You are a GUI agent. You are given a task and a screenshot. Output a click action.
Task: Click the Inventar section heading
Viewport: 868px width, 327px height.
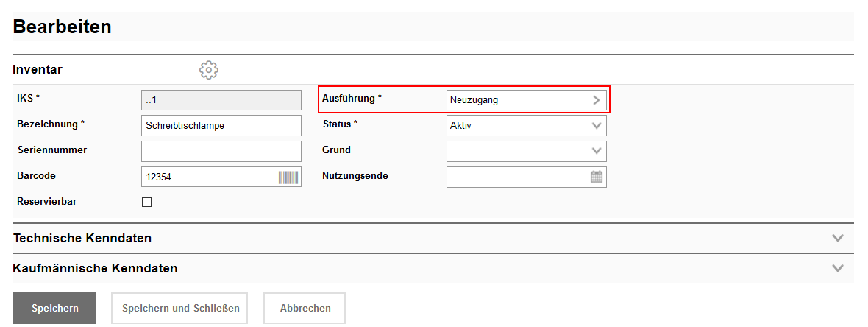[38, 70]
